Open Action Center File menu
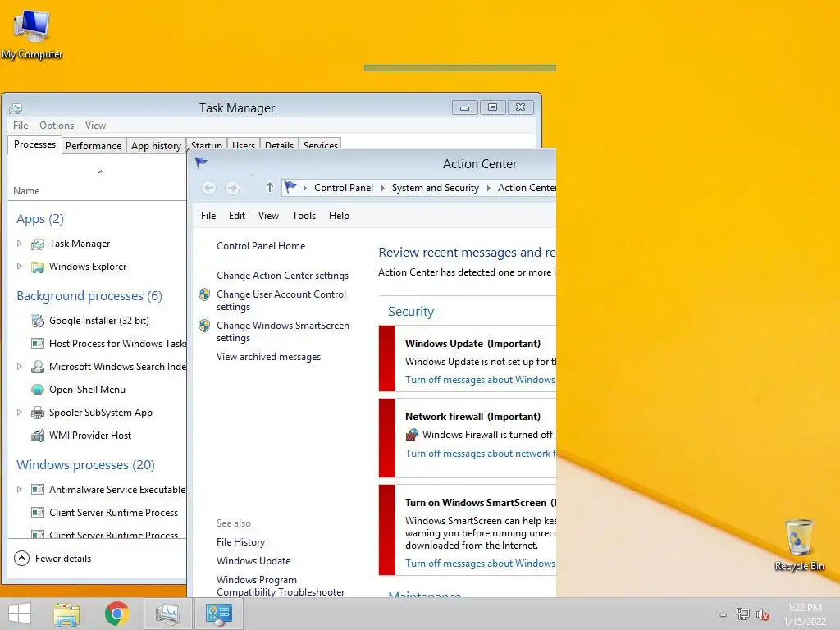This screenshot has height=630, width=840. [x=208, y=216]
